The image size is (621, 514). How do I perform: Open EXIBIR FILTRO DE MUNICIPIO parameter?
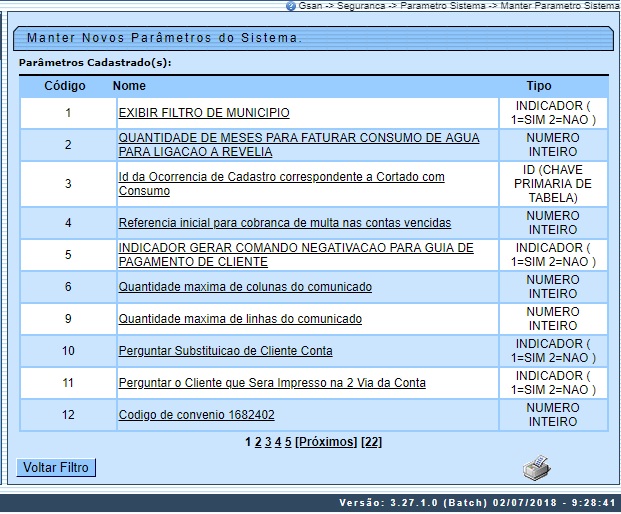[204, 113]
